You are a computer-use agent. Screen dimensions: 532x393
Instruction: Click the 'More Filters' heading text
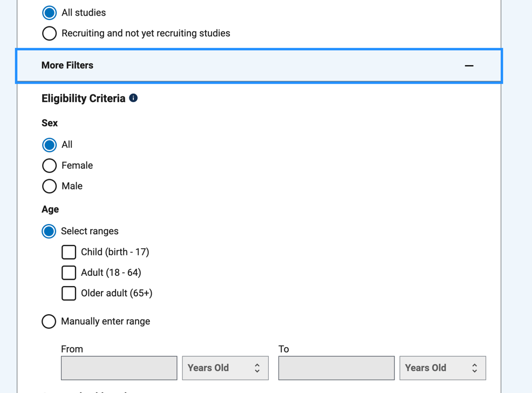pyautogui.click(x=67, y=65)
